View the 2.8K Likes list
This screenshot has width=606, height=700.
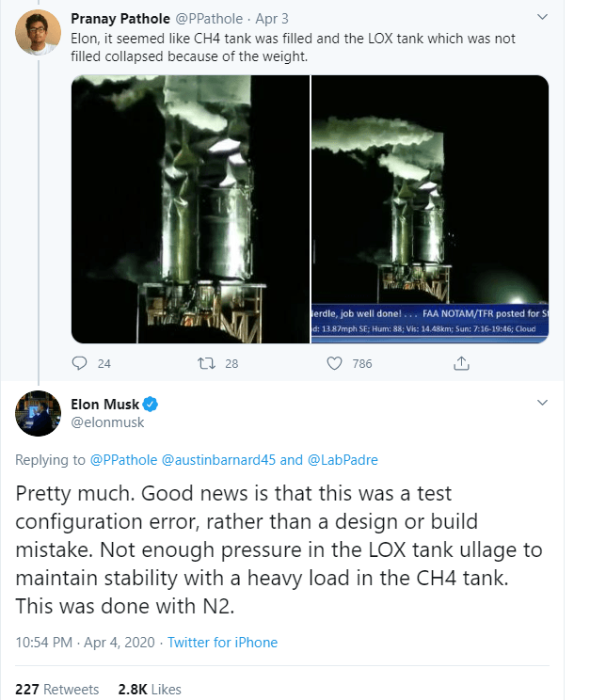coord(149,690)
